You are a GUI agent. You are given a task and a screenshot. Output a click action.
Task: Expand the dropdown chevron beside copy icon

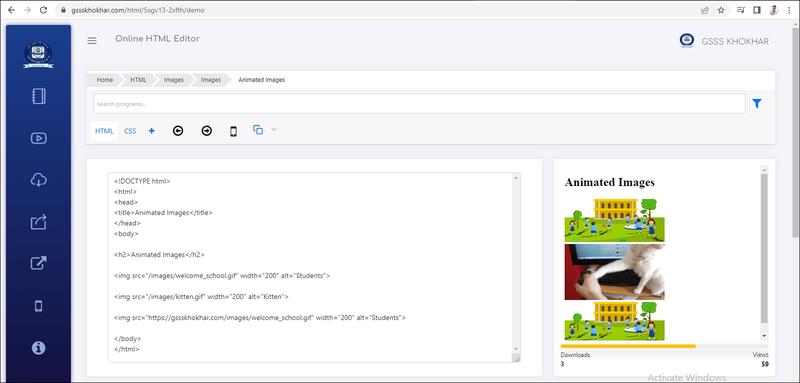tap(273, 130)
